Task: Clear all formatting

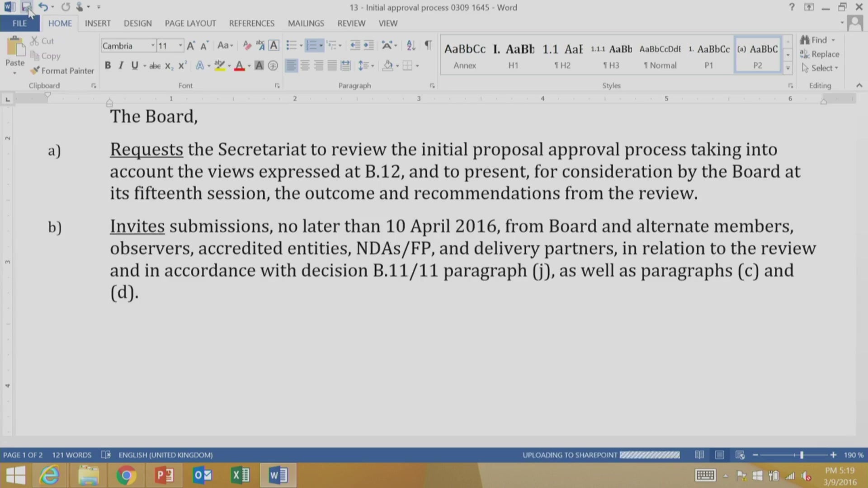Action: (246, 45)
